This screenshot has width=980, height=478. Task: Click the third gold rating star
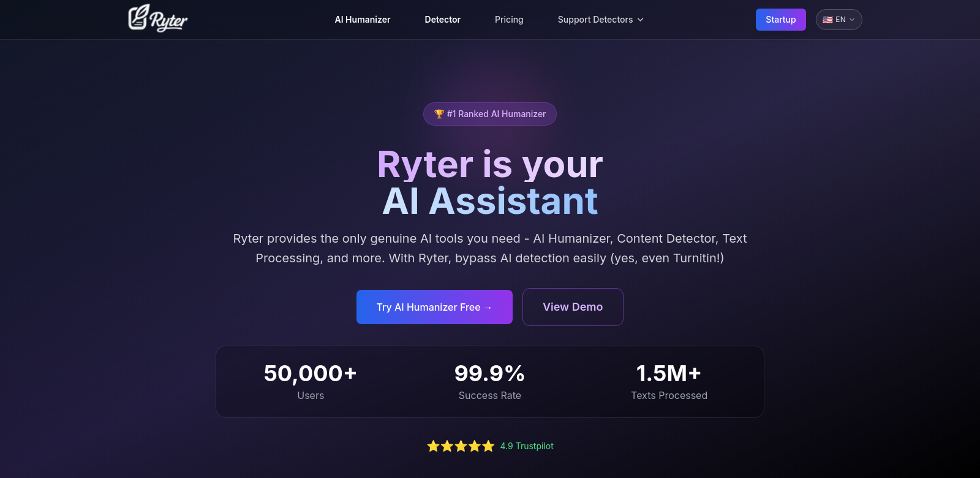pyautogui.click(x=461, y=446)
